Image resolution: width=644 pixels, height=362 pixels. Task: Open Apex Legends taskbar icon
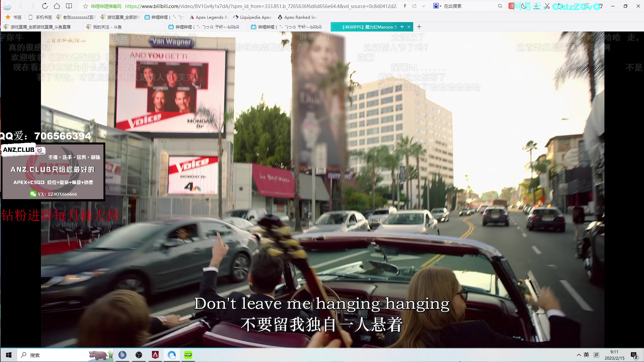click(155, 355)
